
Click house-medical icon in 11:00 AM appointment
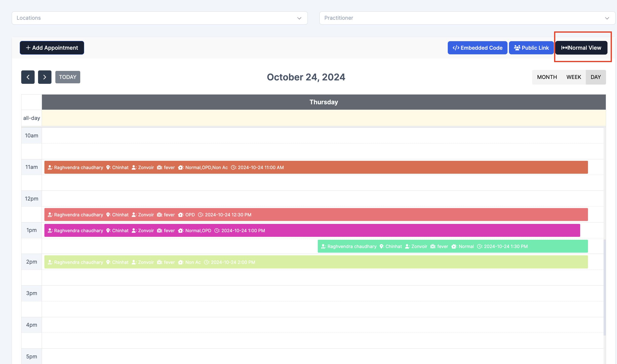[x=181, y=168]
